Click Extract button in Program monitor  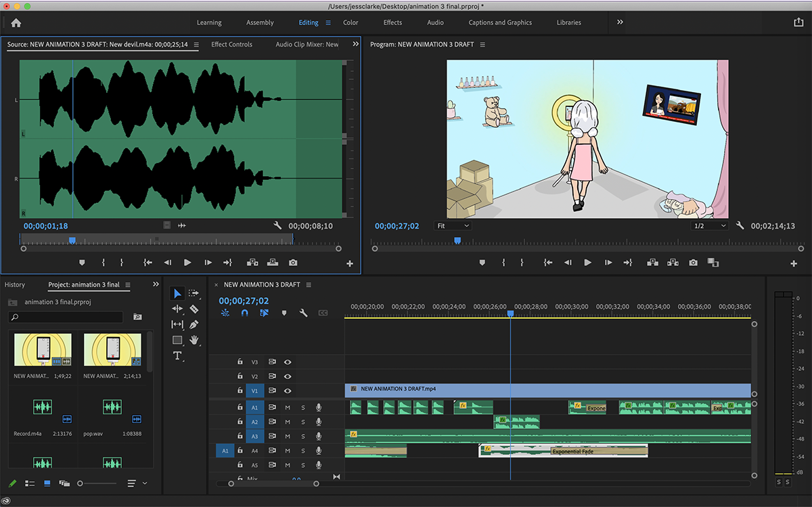pos(673,263)
